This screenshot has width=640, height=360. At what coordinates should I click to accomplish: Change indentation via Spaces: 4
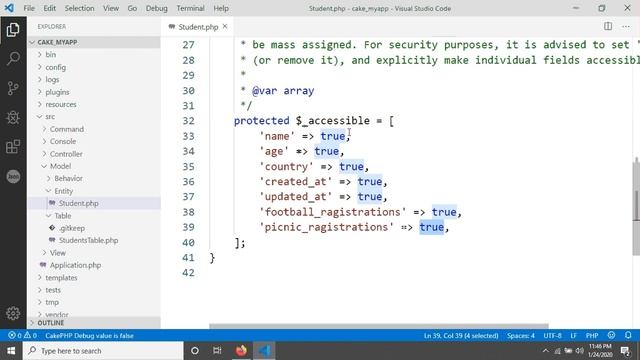(521, 336)
